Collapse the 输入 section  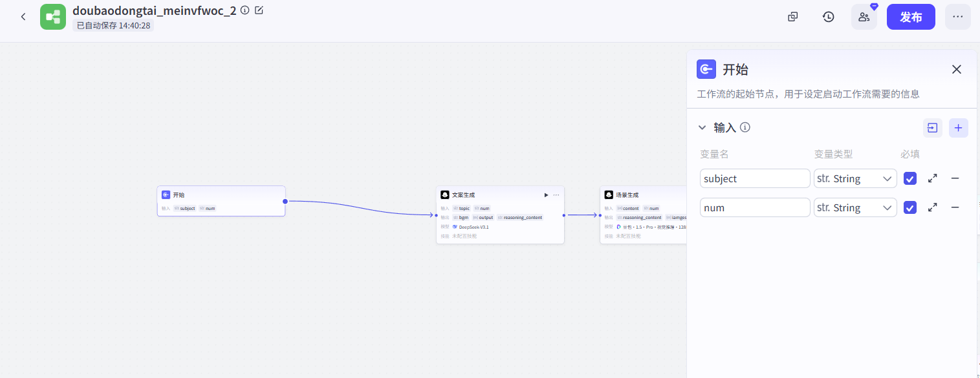[x=702, y=128]
